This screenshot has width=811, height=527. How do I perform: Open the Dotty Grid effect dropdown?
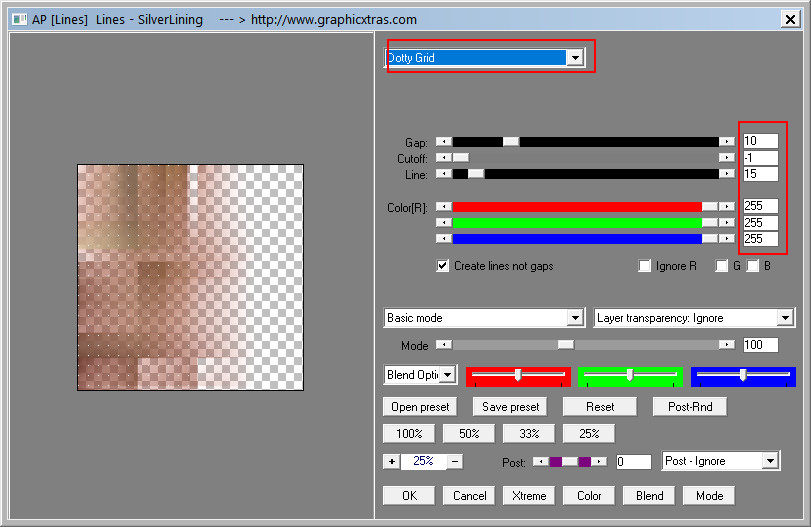pos(574,58)
